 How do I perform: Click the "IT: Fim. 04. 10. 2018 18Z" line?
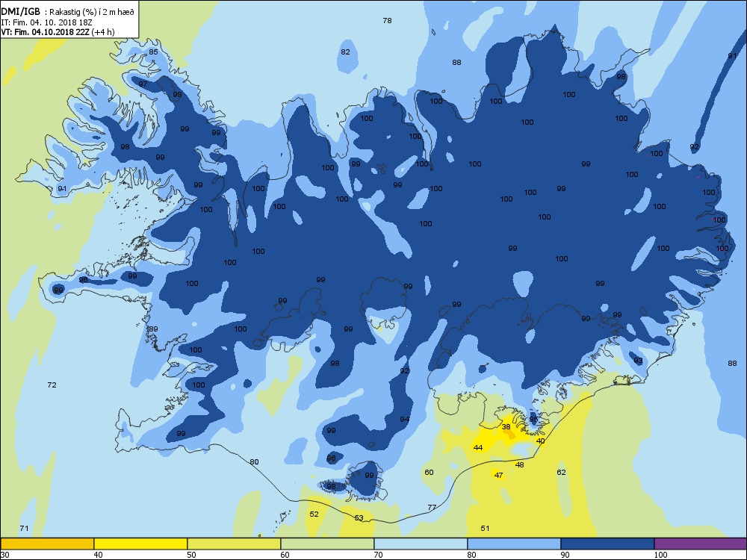click(x=46, y=22)
